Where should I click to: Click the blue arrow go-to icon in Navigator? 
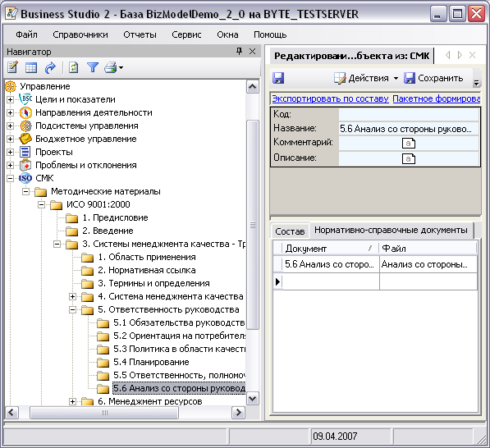tap(50, 67)
